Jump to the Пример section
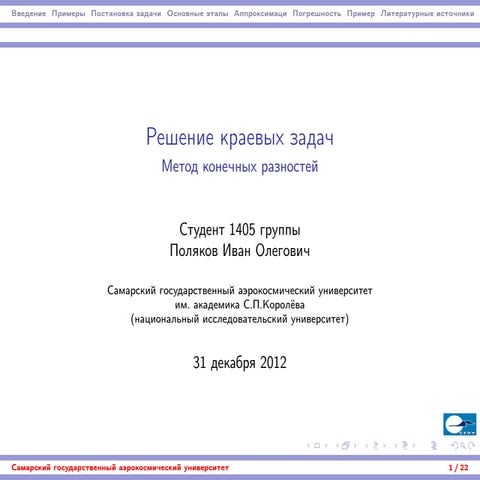Screen dimensions: 480x480 click(361, 14)
